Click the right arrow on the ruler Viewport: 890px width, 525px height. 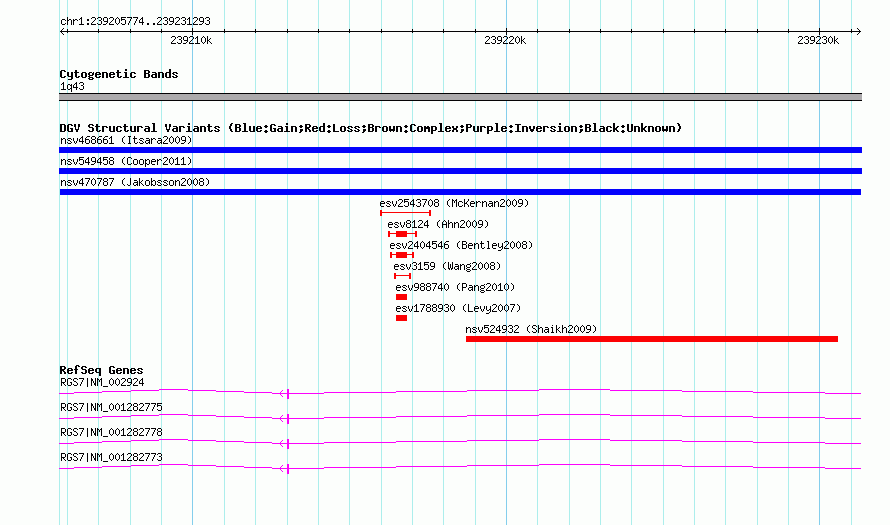[858, 31]
